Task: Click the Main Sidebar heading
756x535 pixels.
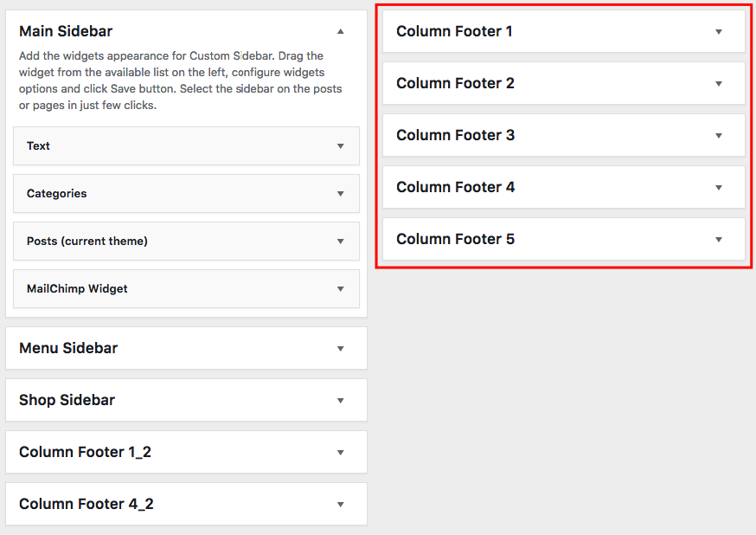Action: 66,31
